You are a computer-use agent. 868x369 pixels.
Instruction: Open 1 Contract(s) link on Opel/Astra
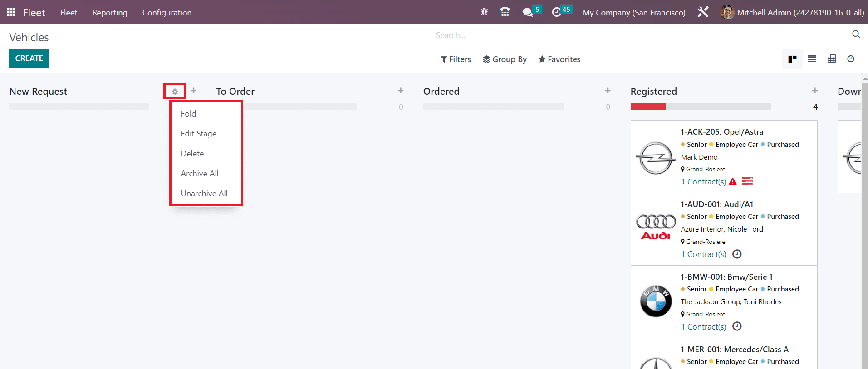pos(703,182)
